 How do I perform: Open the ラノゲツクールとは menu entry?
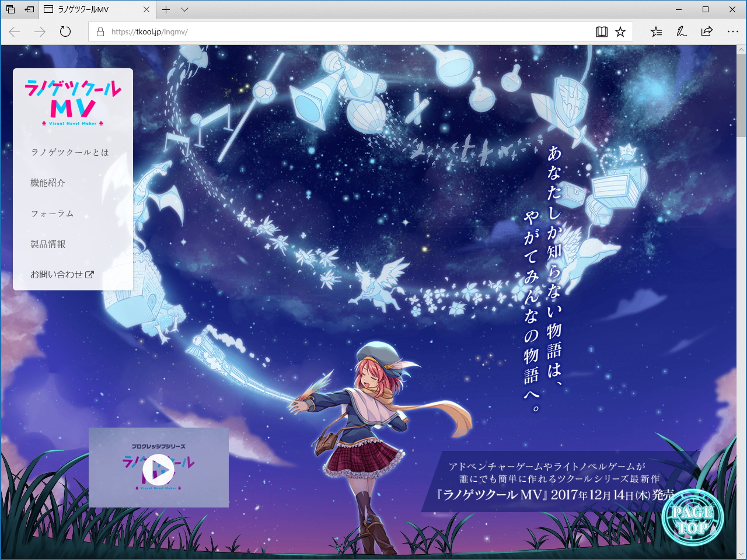pyautogui.click(x=70, y=152)
